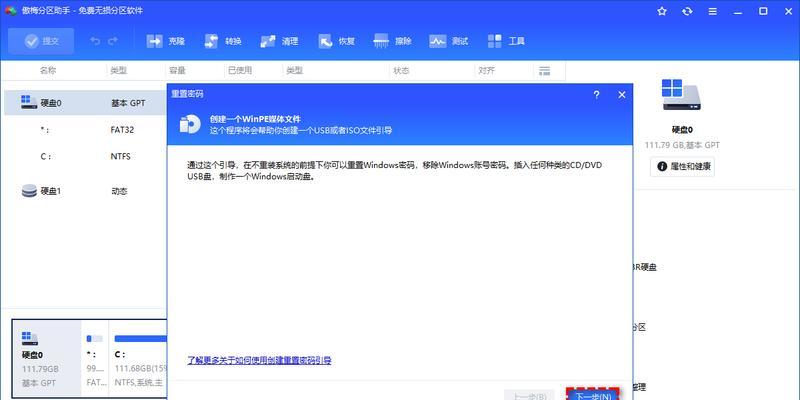Viewport: 800px width, 400px height.
Task: Select the 硬盘1 dynamic disk row
Action: pyautogui.click(x=86, y=191)
